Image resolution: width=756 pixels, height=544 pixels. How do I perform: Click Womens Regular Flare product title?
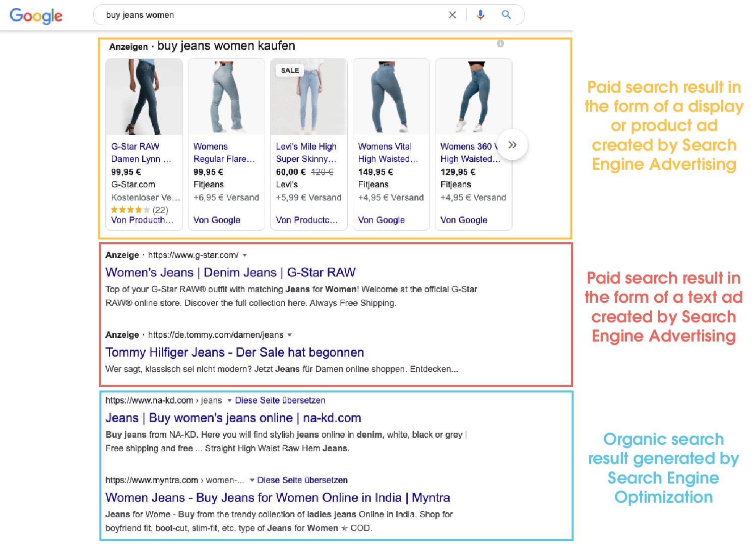click(x=224, y=153)
